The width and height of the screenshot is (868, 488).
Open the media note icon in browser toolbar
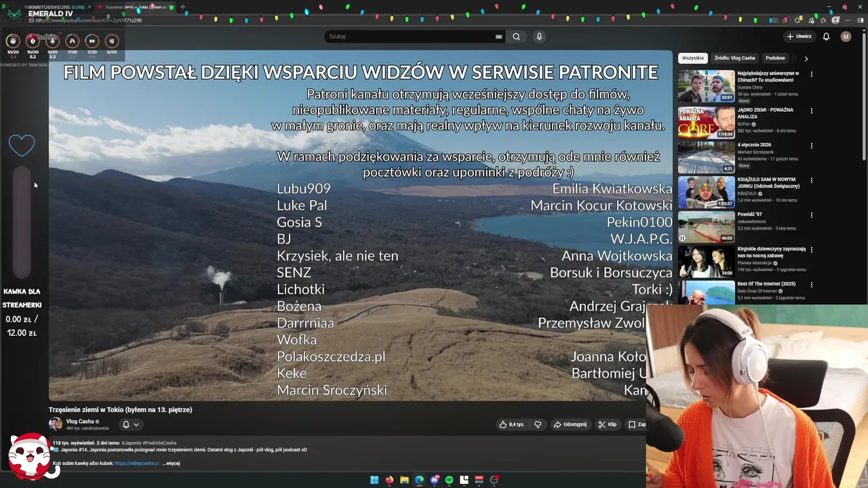[811, 20]
